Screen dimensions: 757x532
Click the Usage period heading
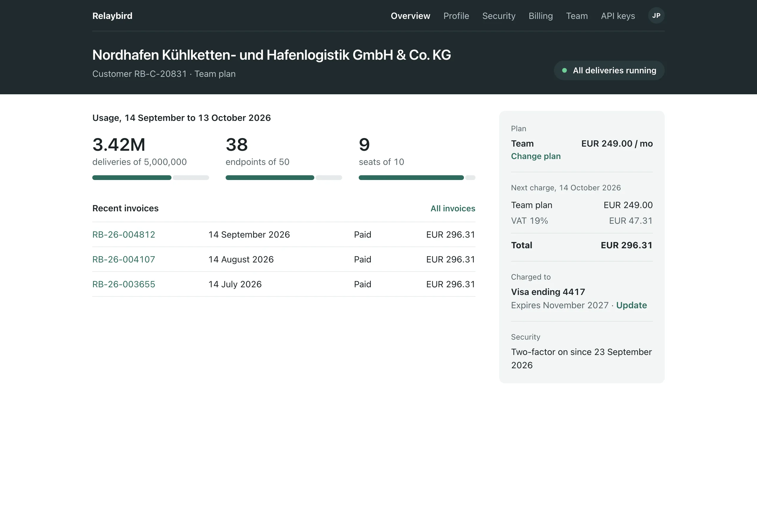(x=181, y=118)
